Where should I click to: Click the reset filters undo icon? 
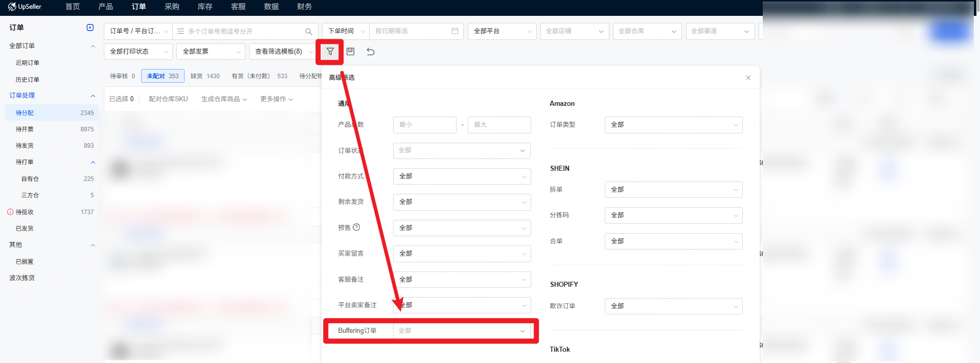tap(371, 52)
